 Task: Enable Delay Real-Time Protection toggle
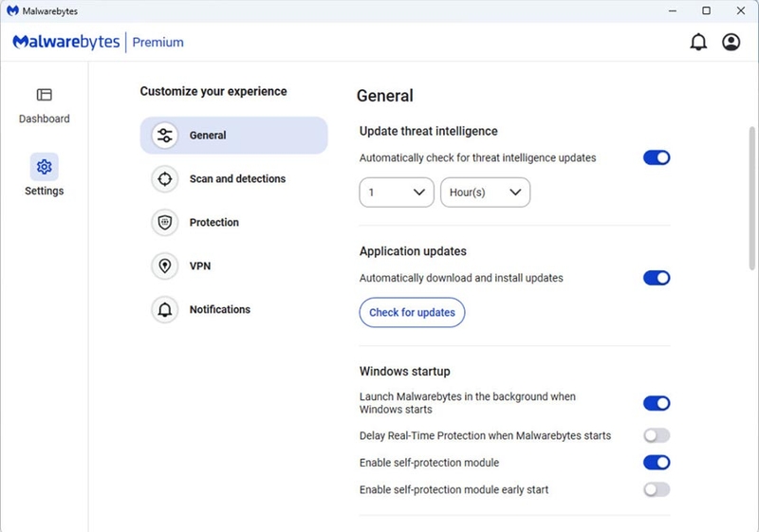click(657, 436)
